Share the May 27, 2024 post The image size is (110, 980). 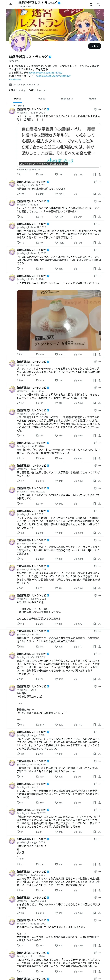pos(99,243)
